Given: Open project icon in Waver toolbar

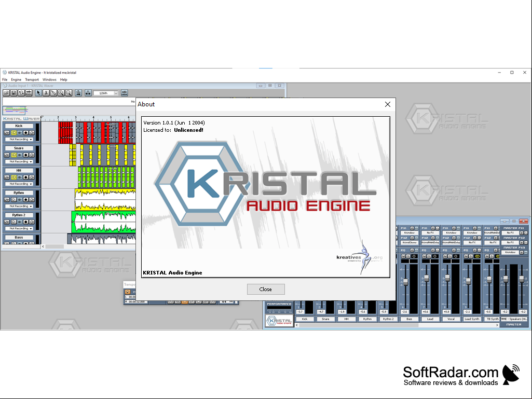Looking at the screenshot, I should pos(6,93).
